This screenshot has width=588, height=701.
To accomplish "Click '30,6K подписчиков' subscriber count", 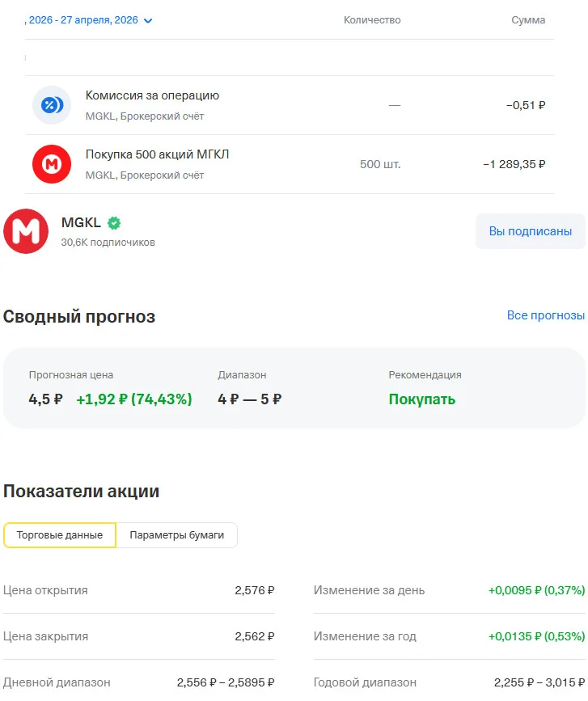I will pos(108,243).
